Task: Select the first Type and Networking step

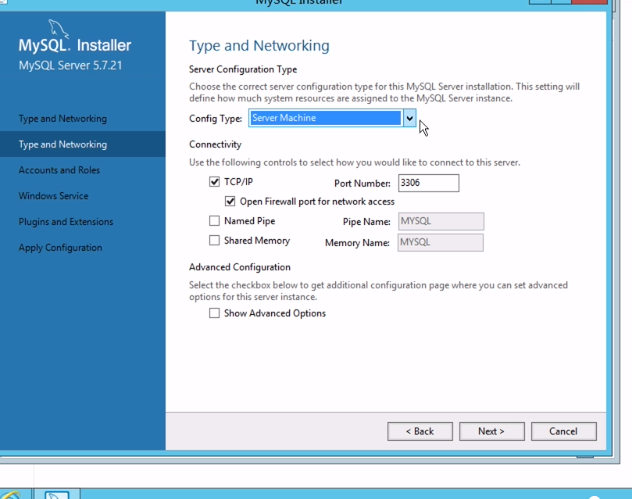Action: click(63, 119)
